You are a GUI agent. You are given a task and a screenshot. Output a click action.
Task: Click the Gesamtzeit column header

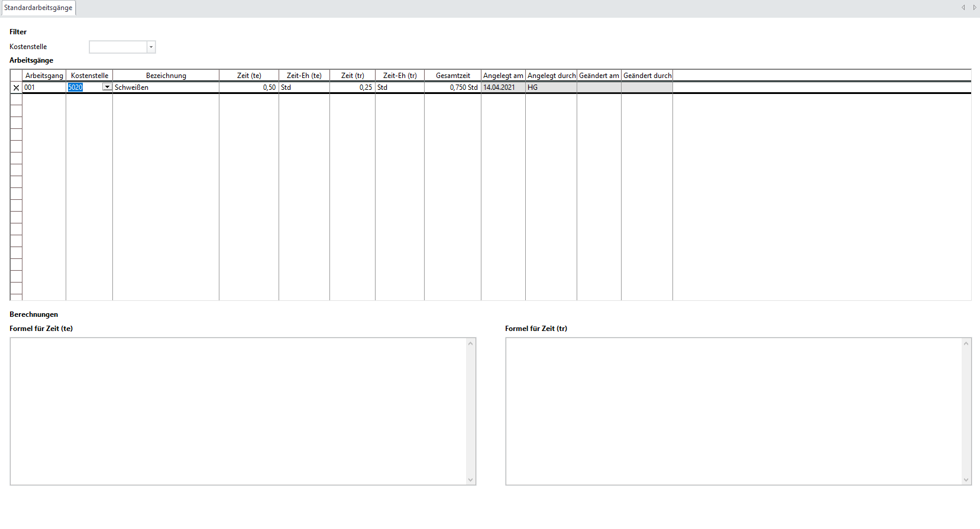pyautogui.click(x=452, y=76)
